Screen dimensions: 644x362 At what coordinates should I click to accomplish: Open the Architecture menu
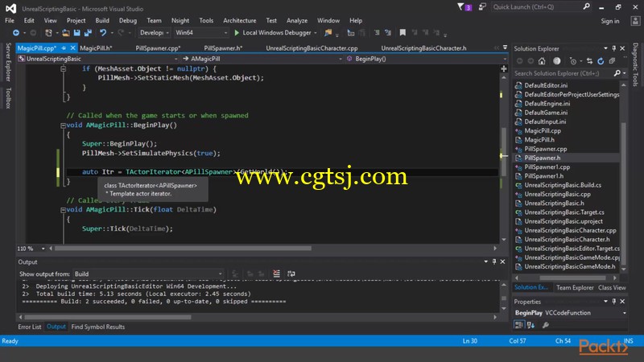239,21
